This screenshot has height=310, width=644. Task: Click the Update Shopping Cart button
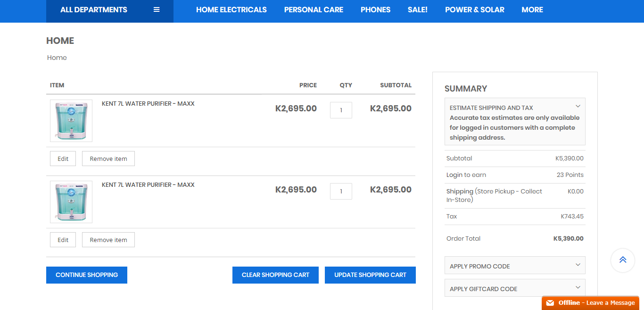370,275
